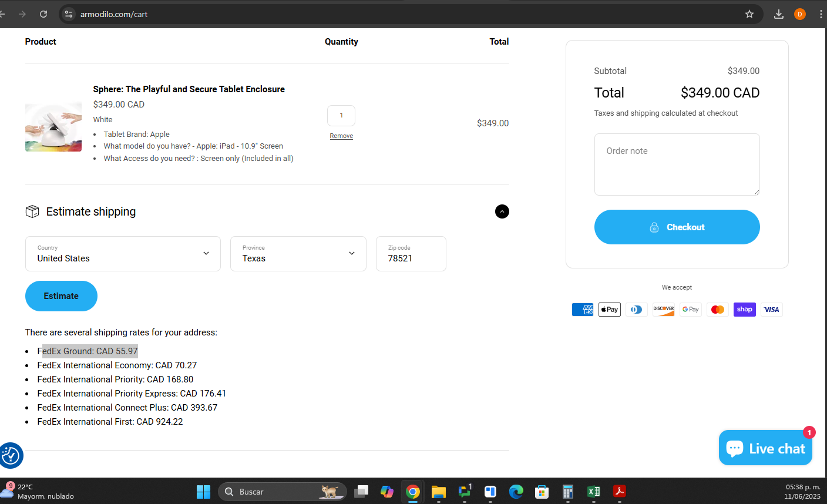Screen dimensions: 827x504
Task: Click FedEx International First: CAD 924.22
Action: coord(110,422)
